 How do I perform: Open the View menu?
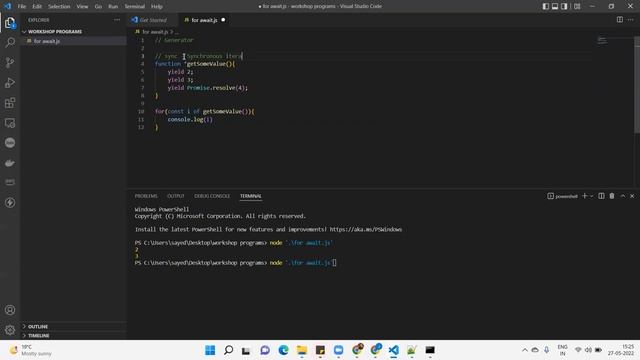[x=82, y=7]
